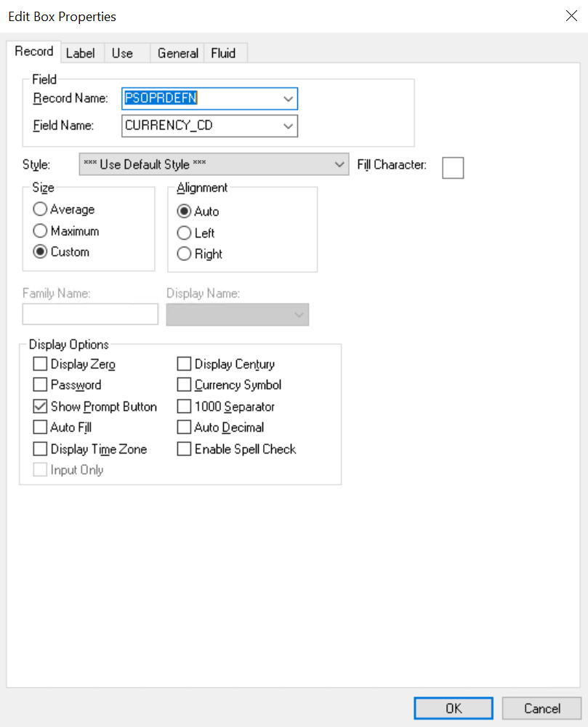Check the Password checkbox
The height and width of the screenshot is (727, 588).
coord(40,385)
